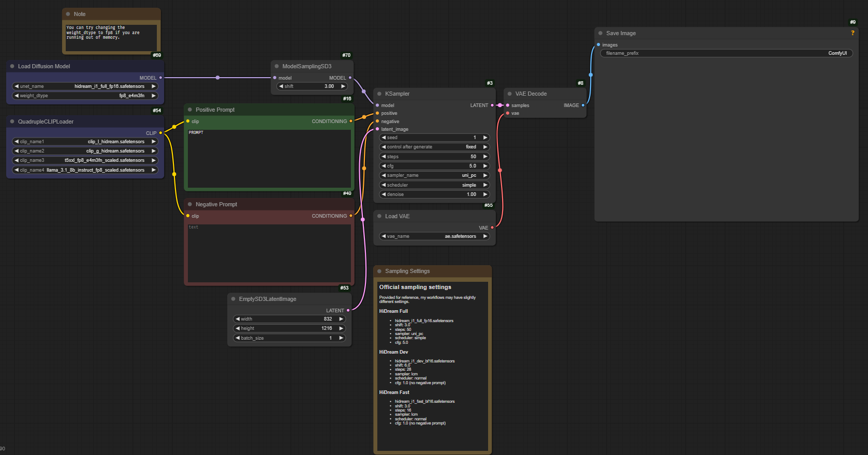Viewport: 868px width, 455px height.
Task: Click inside the Positive Prompt text area
Action: coord(269,160)
